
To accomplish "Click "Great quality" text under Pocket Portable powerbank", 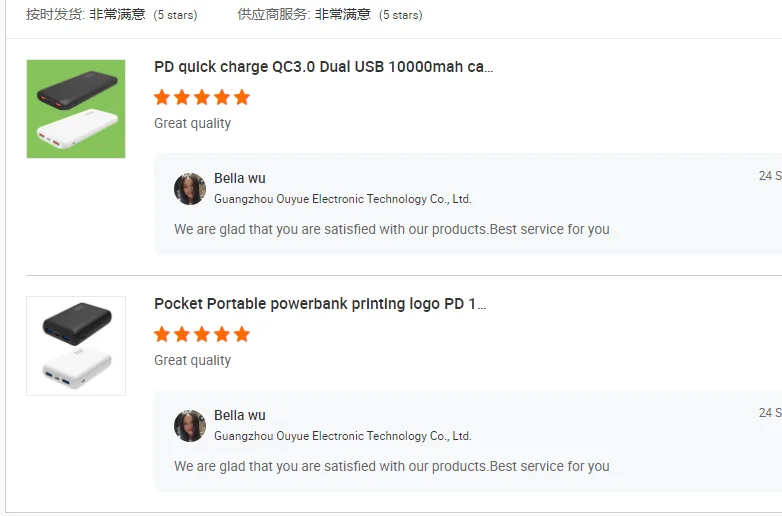I will coord(192,360).
